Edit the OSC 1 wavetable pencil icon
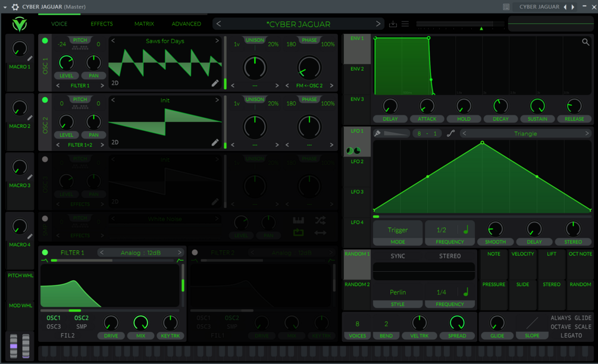This screenshot has width=598, height=364. (215, 83)
